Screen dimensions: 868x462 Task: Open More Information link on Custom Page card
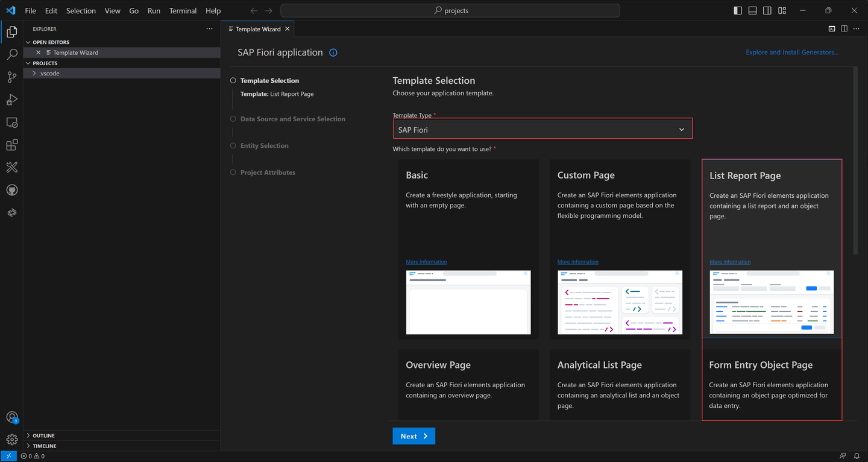click(x=578, y=262)
